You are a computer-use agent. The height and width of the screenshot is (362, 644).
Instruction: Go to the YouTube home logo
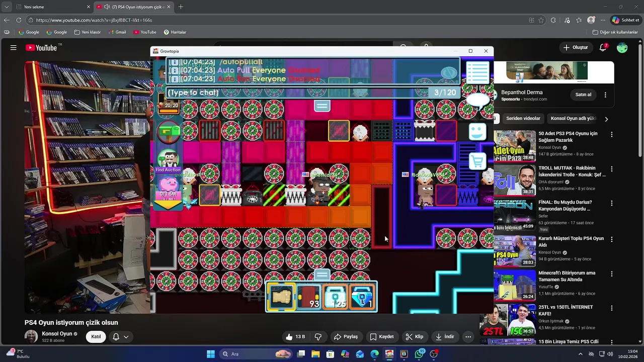41,48
